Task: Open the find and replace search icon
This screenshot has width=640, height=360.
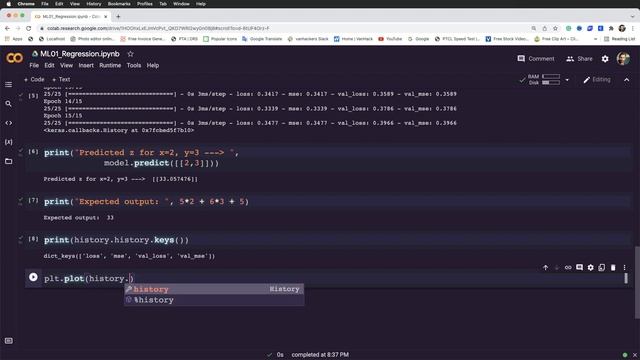Action: click(9, 104)
